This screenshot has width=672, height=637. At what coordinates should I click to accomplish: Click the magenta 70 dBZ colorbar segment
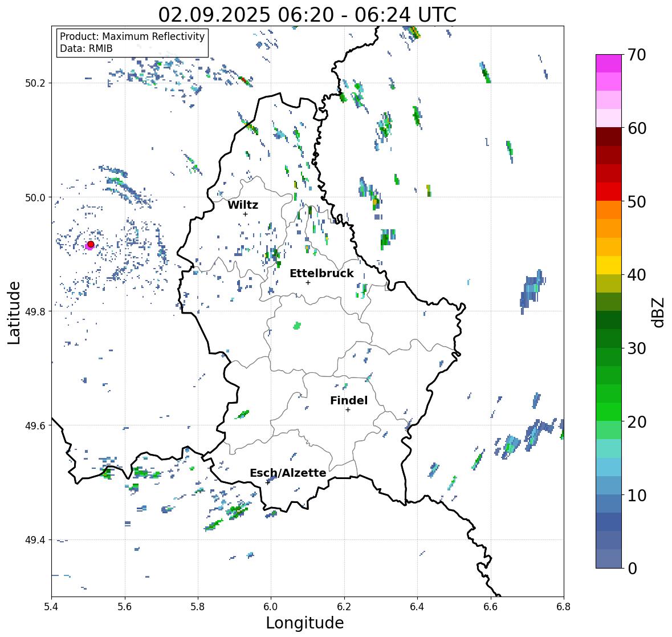[608, 63]
